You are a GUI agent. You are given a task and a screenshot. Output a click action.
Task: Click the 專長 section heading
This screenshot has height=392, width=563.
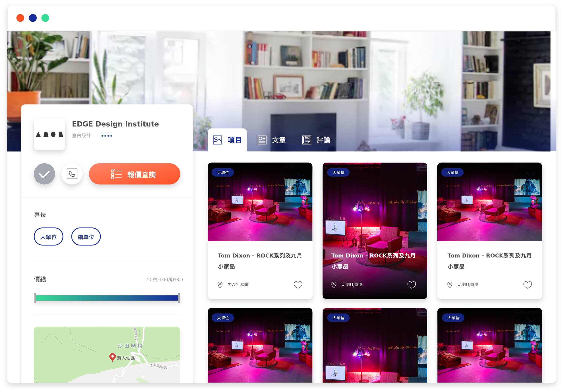click(x=40, y=214)
